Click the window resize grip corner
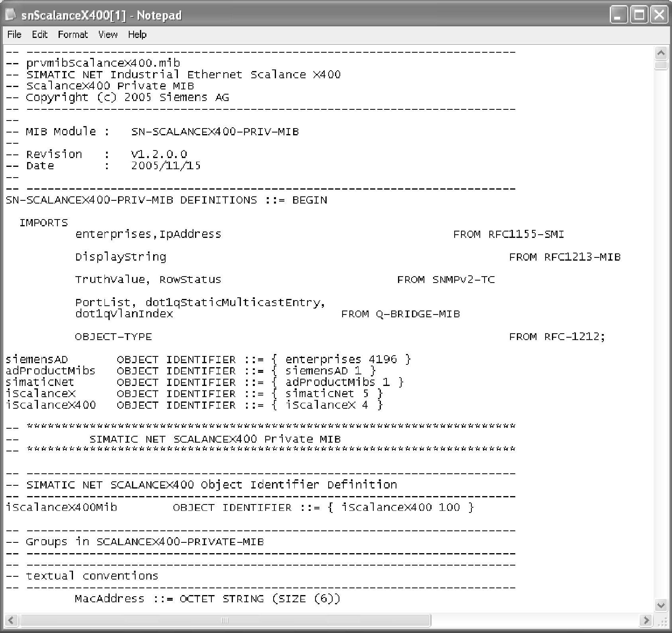The image size is (672, 633). [x=662, y=621]
